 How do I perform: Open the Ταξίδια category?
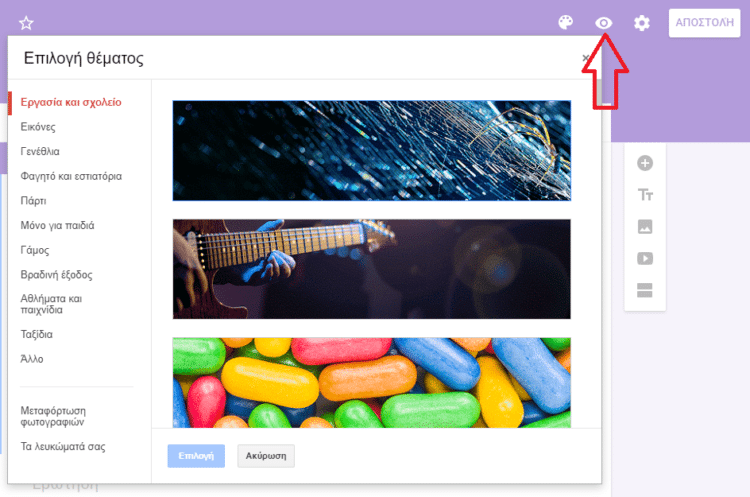(x=36, y=334)
